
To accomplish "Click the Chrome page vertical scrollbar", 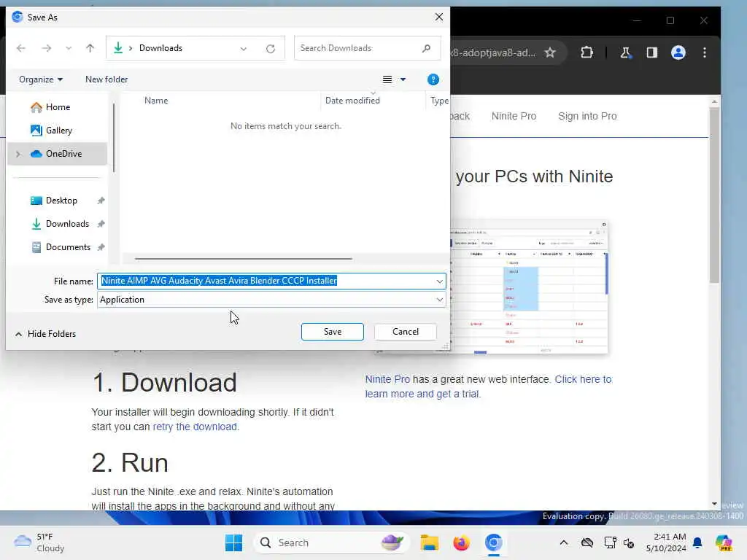I will (714, 195).
